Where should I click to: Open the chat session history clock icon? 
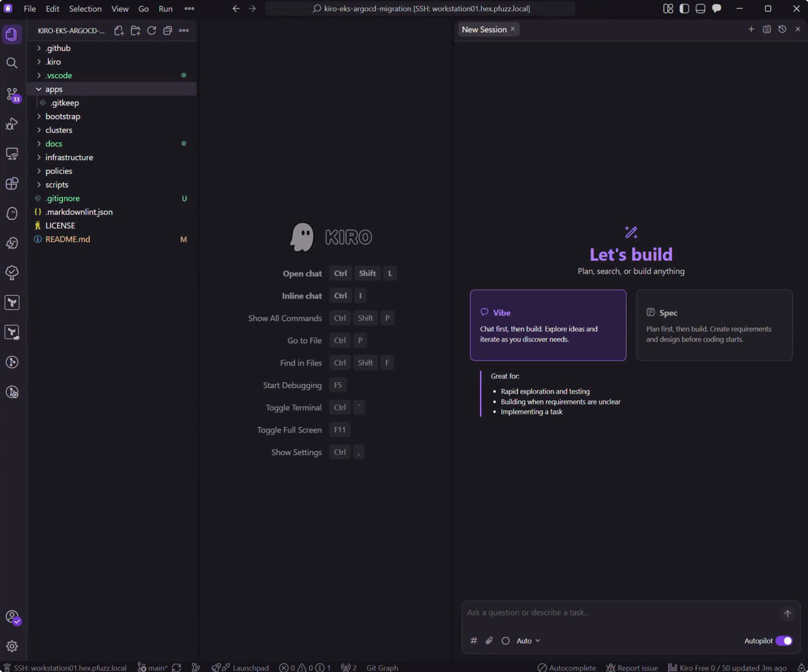click(x=782, y=29)
